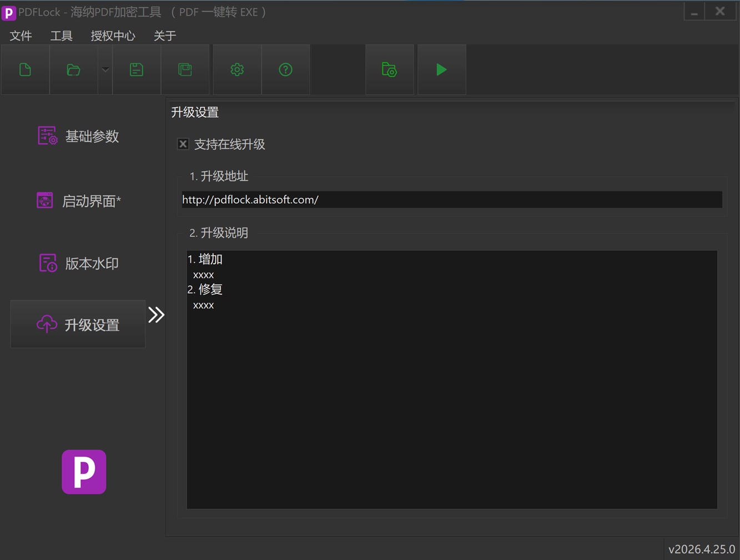This screenshot has height=560, width=740.
Task: Save the project with the save icon
Action: pos(137,69)
